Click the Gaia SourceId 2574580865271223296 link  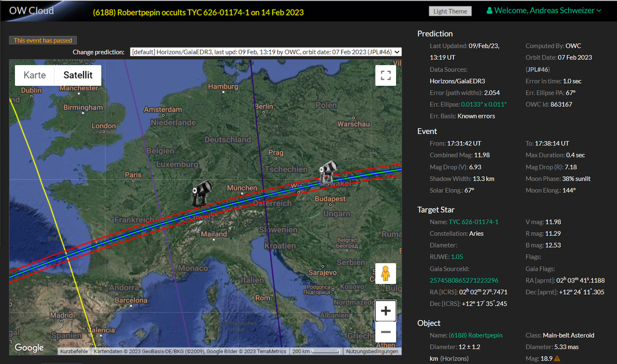coord(464,280)
